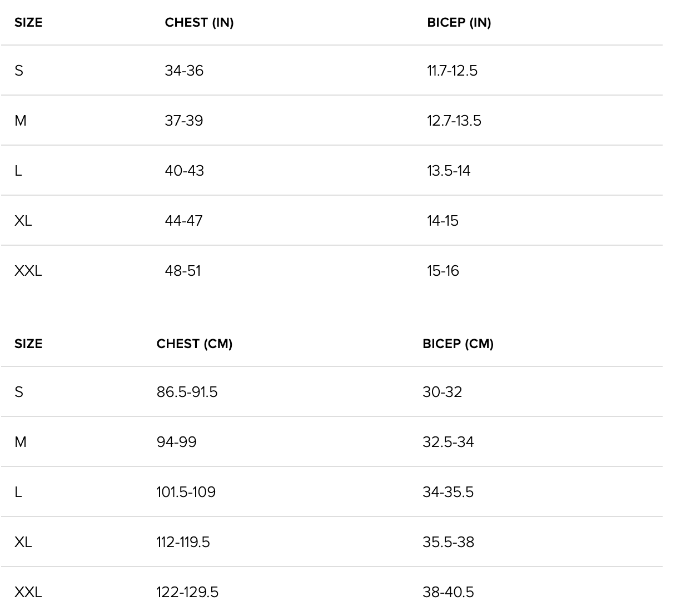Click the 94-99 chest value
This screenshot has width=676, height=616.
click(x=176, y=442)
